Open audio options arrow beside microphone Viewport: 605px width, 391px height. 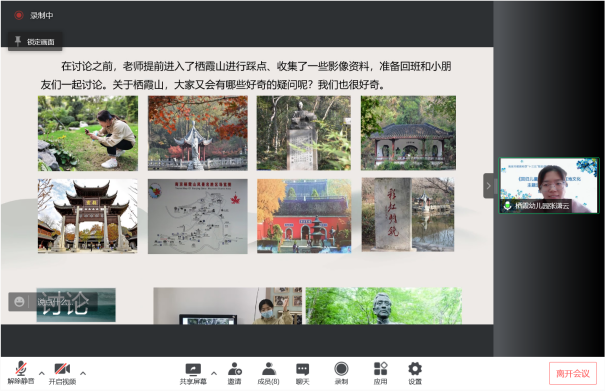(42, 373)
